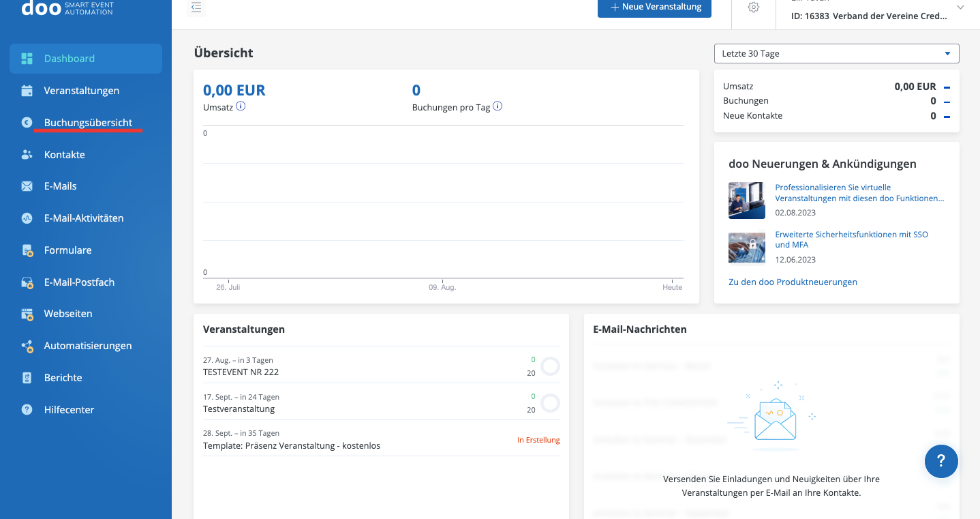Click the E-Mails envelope icon
Image resolution: width=980 pixels, height=519 pixels.
(x=27, y=186)
